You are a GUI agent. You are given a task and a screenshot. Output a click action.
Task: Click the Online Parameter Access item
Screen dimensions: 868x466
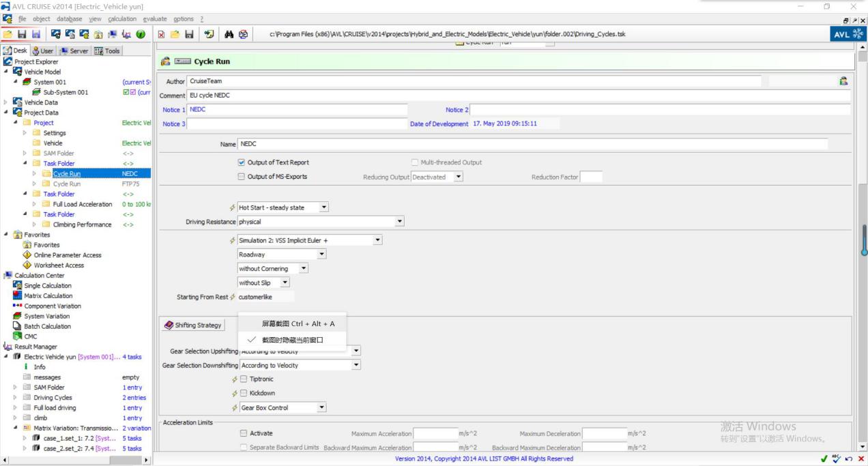tap(68, 255)
